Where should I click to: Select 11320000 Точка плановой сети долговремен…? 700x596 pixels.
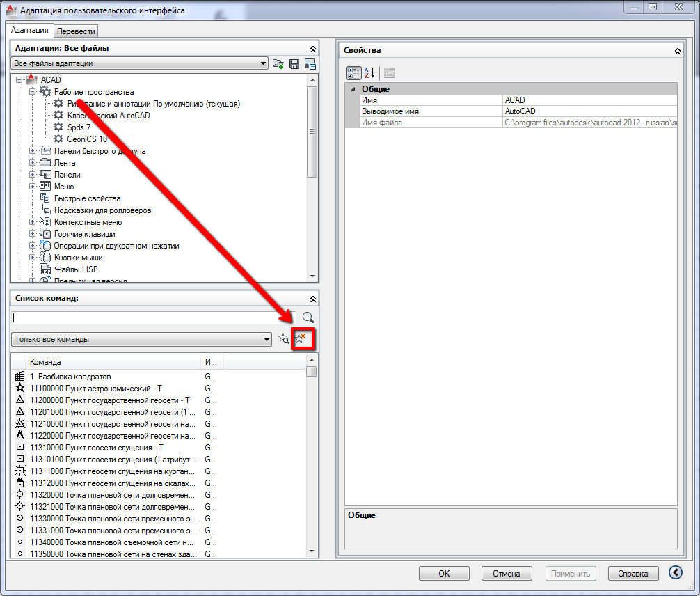click(113, 494)
